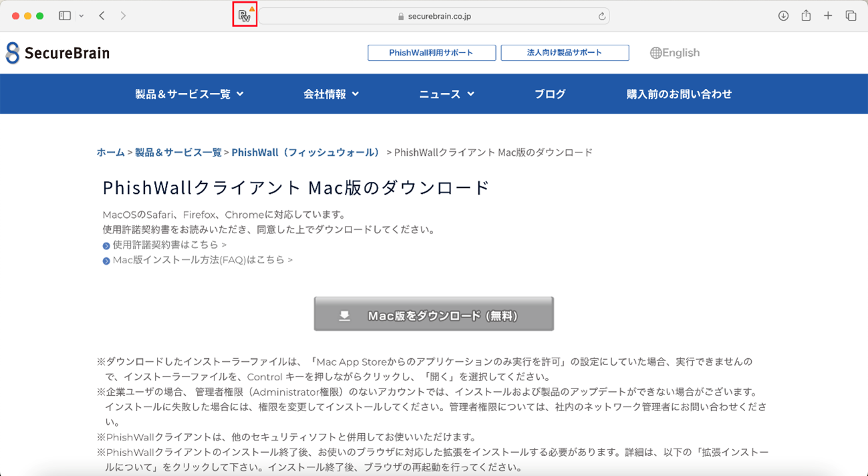Click the page heading PhishWallクライアント Mac版のダウンロード
Viewport: 868px width, 476px height.
tap(297, 187)
